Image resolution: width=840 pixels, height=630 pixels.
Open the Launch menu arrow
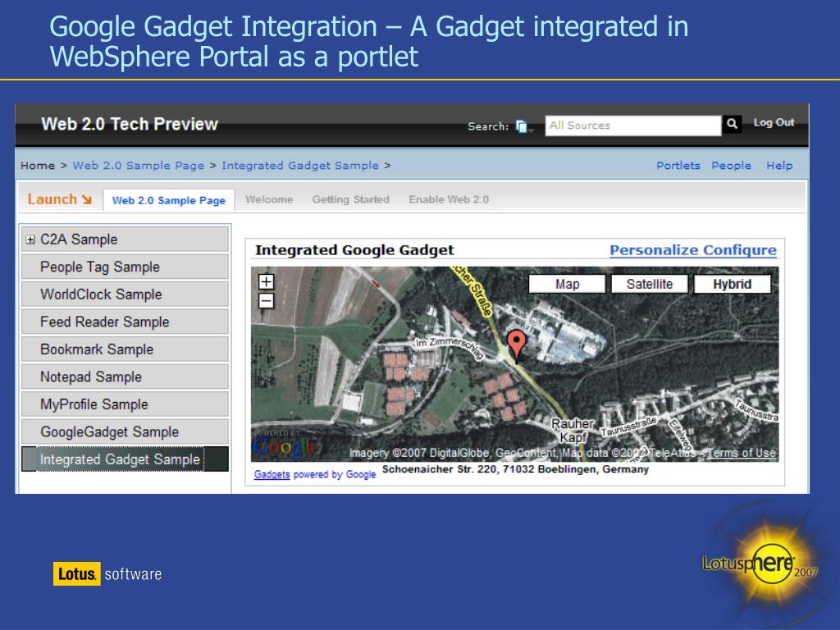pyautogui.click(x=87, y=199)
